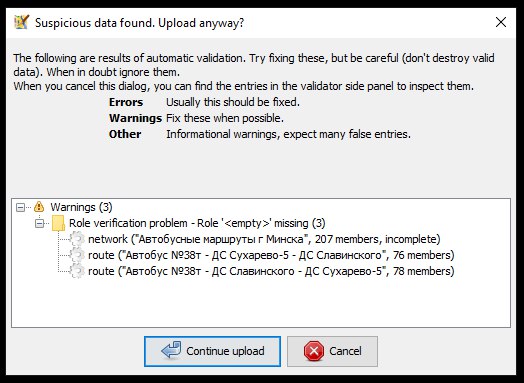Screen dimensions: 524x383
Task: Click the dialog title Suspicious data found
Action: [x=139, y=23]
